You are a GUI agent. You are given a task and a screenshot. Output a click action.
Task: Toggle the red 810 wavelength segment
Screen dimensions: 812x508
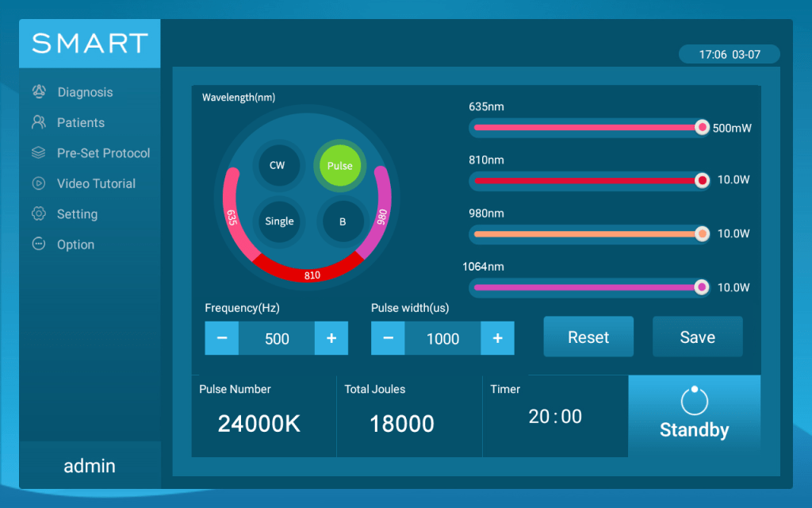pyautogui.click(x=312, y=274)
